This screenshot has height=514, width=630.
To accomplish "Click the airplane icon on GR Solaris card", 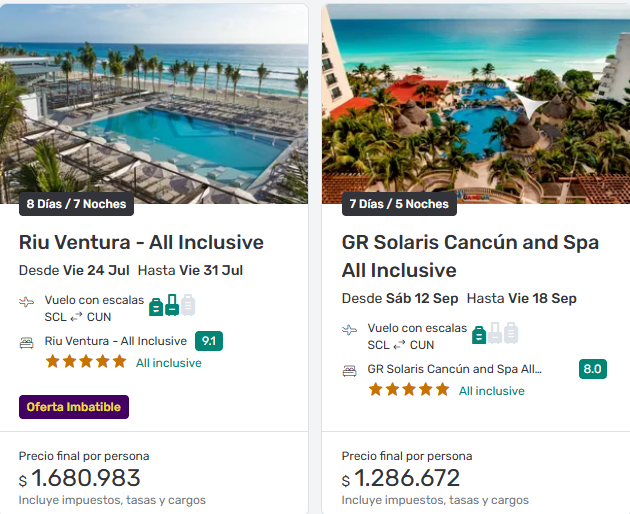I will pyautogui.click(x=350, y=330).
